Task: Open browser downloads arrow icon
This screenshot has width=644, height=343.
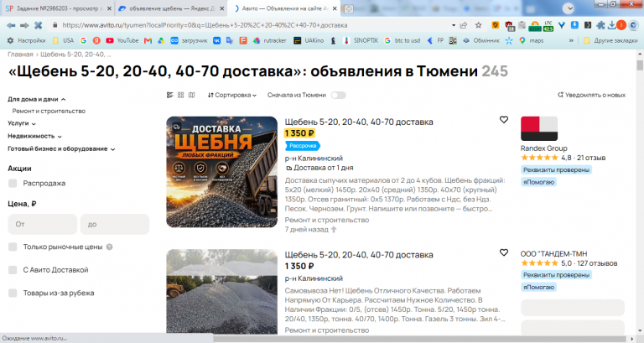Action: point(611,25)
